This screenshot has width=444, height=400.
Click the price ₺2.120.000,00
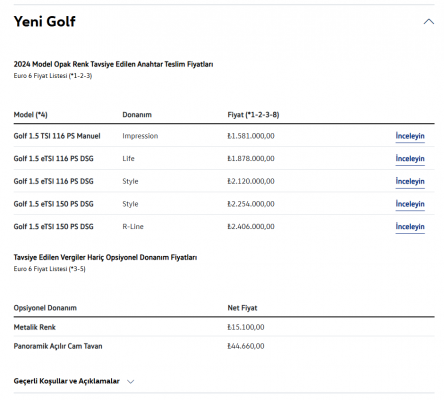[251, 181]
